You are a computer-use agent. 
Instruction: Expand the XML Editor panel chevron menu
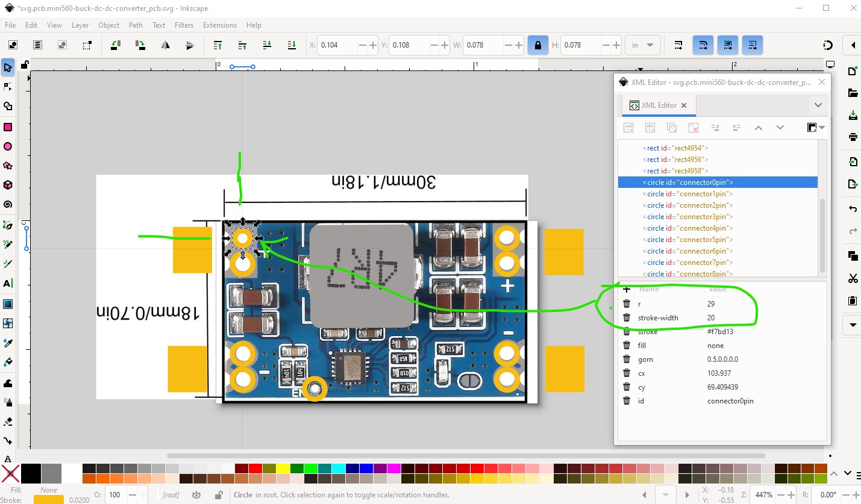(818, 105)
